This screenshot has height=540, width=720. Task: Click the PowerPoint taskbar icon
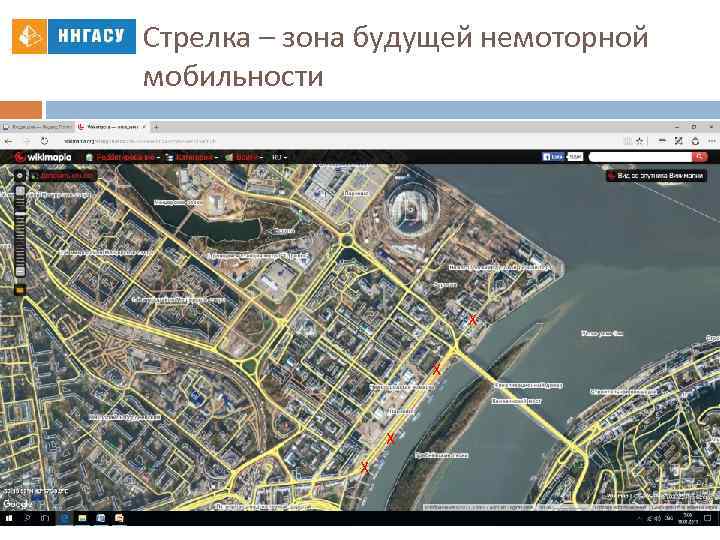[x=119, y=518]
